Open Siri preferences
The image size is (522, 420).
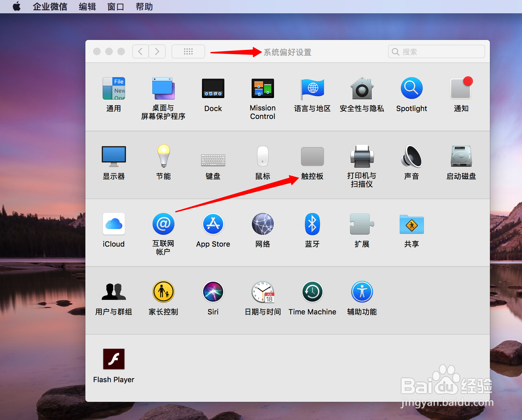point(213,291)
